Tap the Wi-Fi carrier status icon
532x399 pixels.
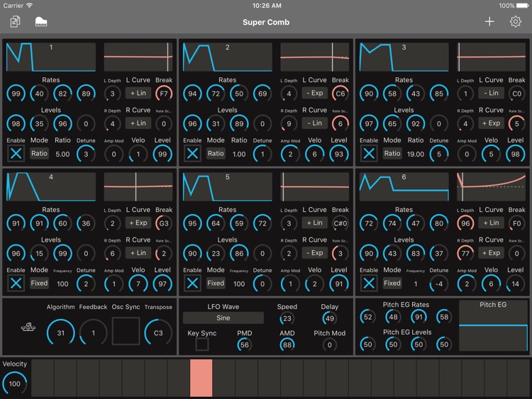pos(30,5)
